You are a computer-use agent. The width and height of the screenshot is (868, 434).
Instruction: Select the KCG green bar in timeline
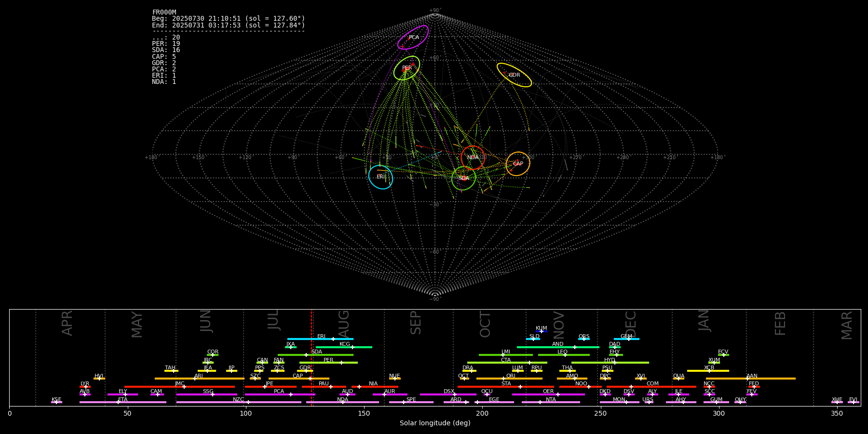tap(344, 347)
